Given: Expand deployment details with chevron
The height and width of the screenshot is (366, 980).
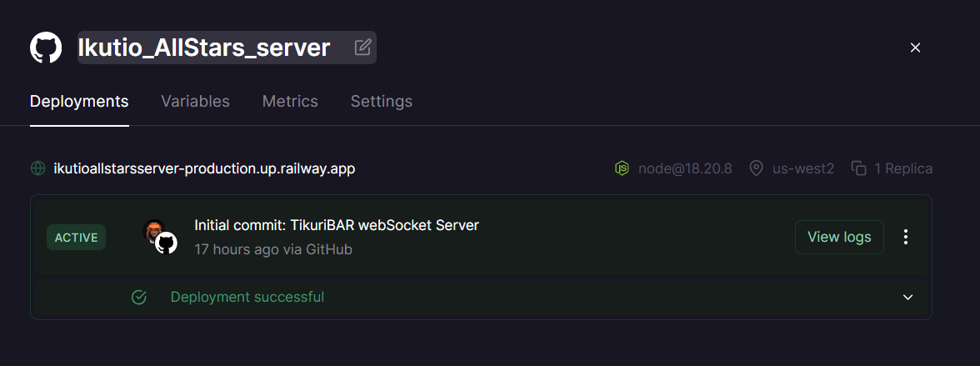Looking at the screenshot, I should (x=908, y=297).
